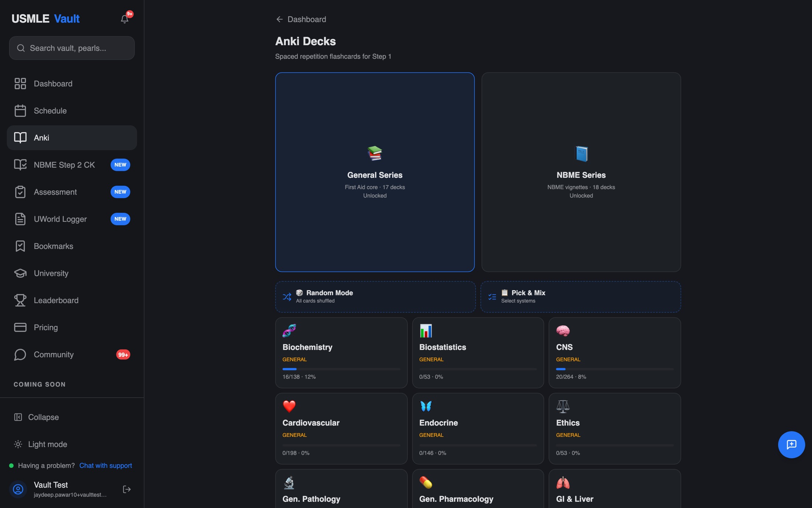Click the Bookmarks sidebar label

pyautogui.click(x=54, y=246)
